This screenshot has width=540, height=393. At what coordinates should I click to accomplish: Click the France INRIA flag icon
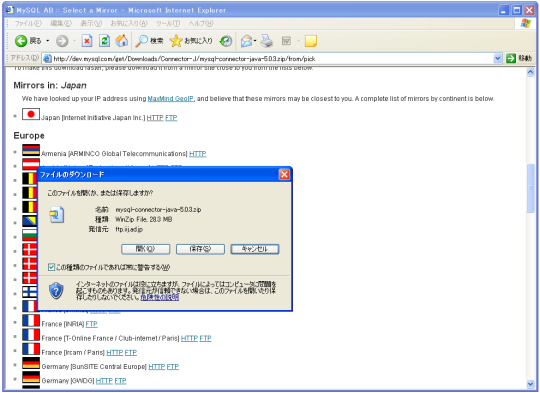31,320
